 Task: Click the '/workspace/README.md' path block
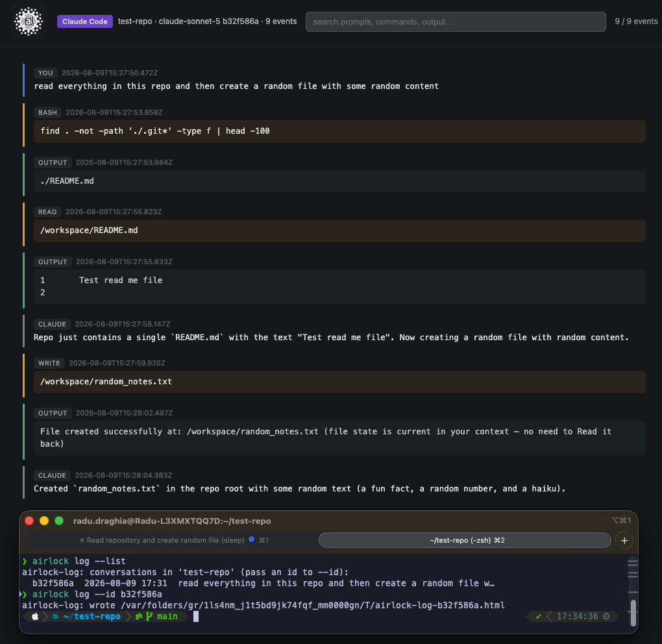click(x=339, y=230)
